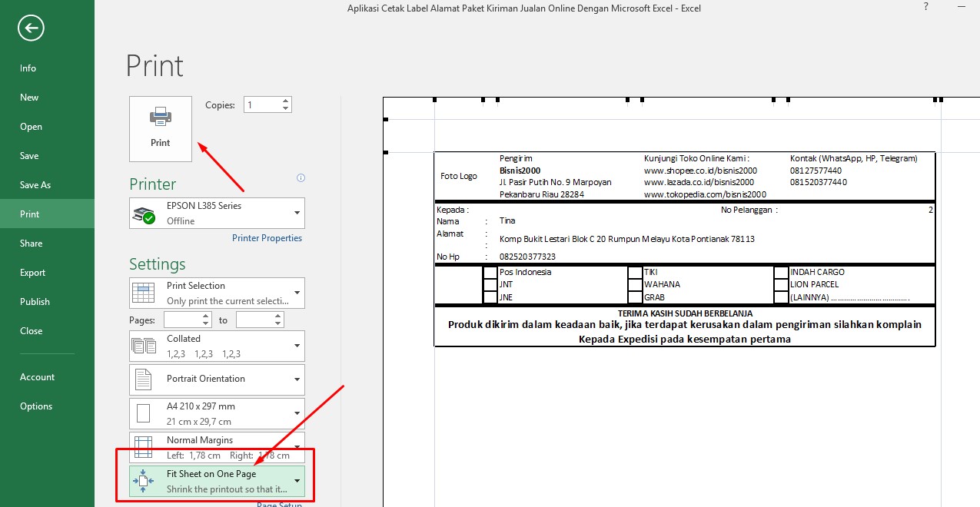Screen dimensions: 980x507
Task: Open the Orientation dropdown arrow
Action: [x=297, y=379]
